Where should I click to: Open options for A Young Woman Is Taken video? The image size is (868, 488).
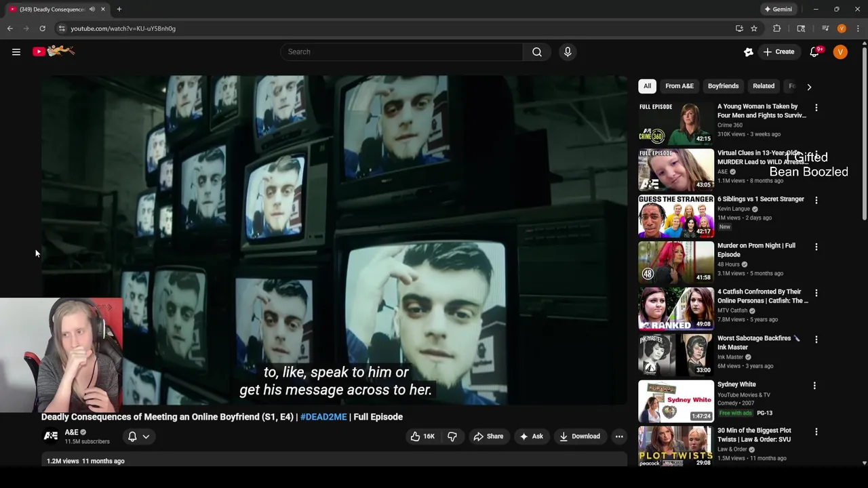pos(816,108)
